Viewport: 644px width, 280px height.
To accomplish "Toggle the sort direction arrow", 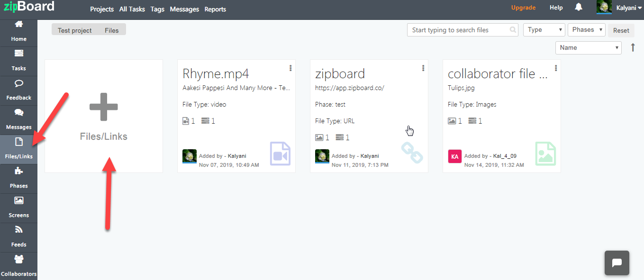I will (633, 47).
